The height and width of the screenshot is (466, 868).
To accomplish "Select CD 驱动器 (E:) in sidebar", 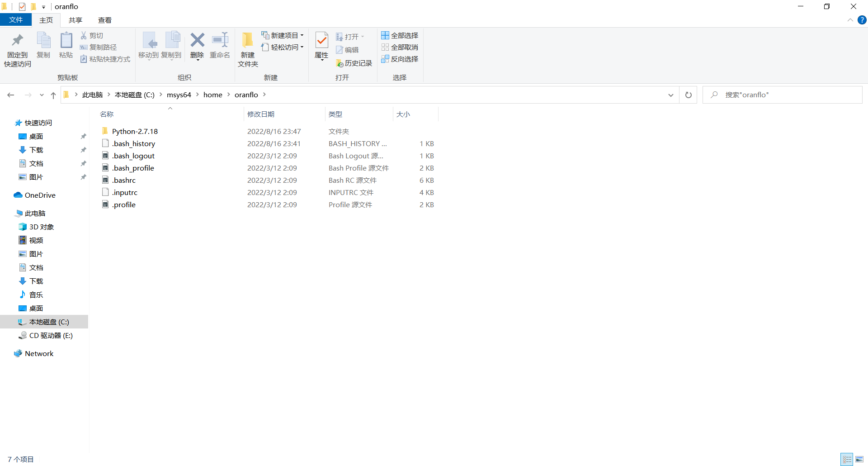I will pyautogui.click(x=51, y=335).
